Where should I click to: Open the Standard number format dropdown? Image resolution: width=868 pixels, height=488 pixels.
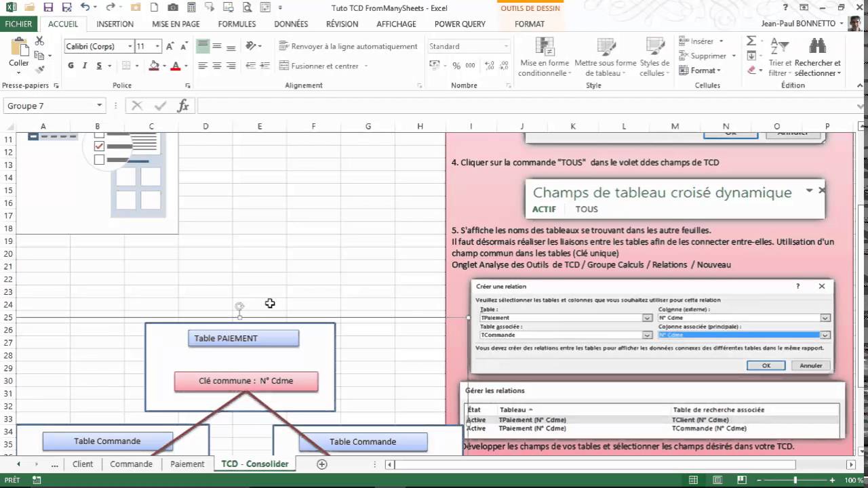pyautogui.click(x=506, y=46)
